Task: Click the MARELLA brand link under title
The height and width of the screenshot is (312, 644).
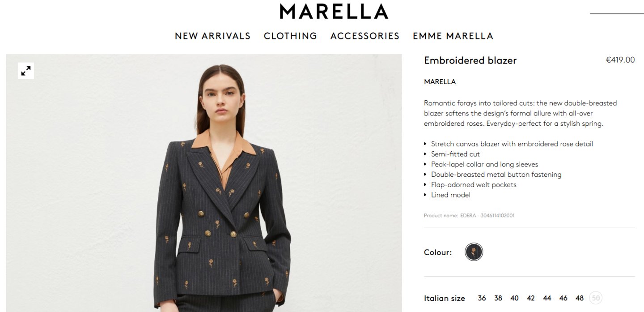Action: point(440,82)
